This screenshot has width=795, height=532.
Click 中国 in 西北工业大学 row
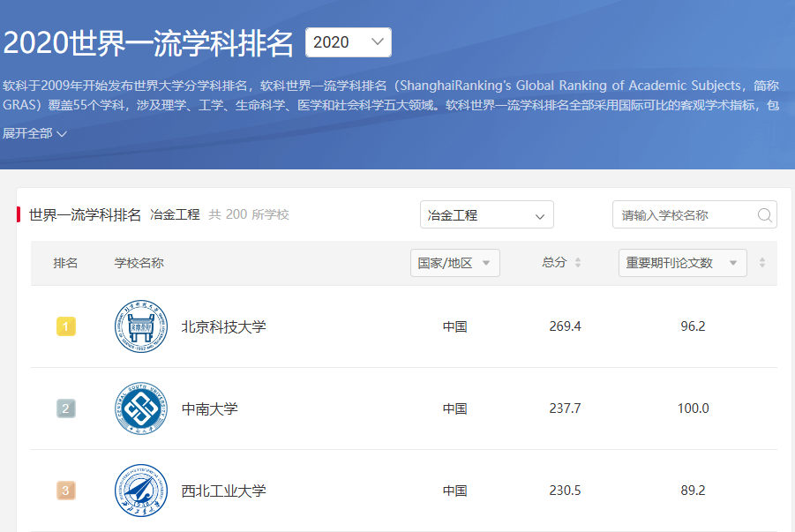pos(454,491)
